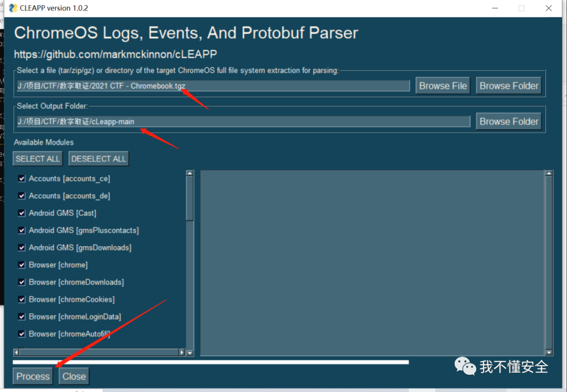Screen dimensions: 567x392
Task: Click module list scroll-down arrow
Action: click(x=190, y=353)
